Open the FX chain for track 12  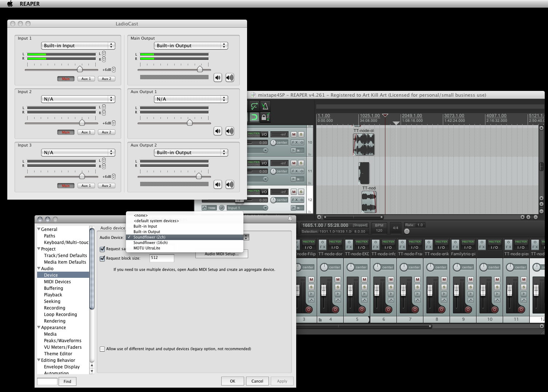click(x=295, y=200)
